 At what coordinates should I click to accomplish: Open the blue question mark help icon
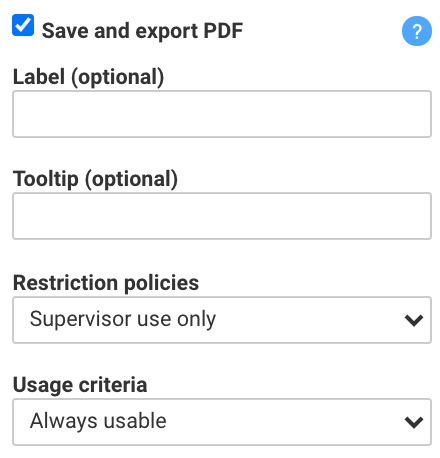(417, 31)
